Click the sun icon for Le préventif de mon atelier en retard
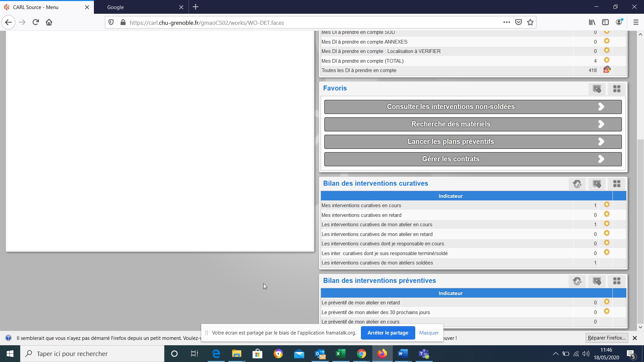Viewport: 644px width, 362px height. [x=606, y=302]
